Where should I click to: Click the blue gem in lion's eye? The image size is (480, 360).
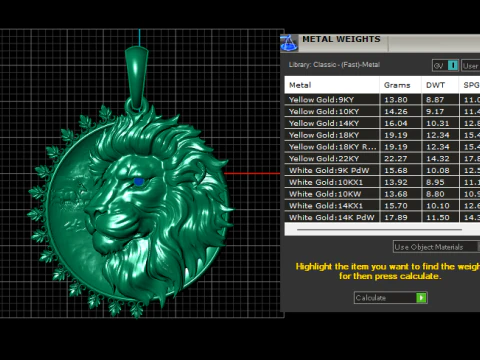pyautogui.click(x=139, y=182)
